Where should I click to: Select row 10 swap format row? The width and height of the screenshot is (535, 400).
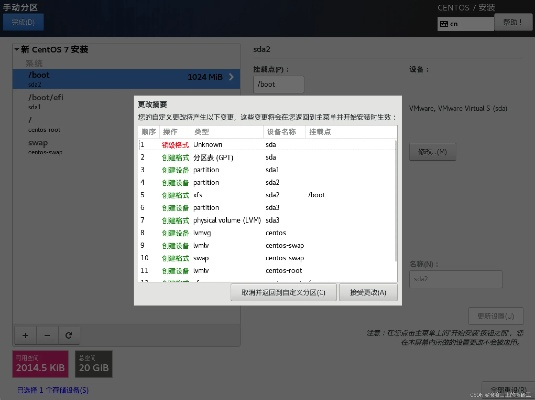[x=267, y=258]
